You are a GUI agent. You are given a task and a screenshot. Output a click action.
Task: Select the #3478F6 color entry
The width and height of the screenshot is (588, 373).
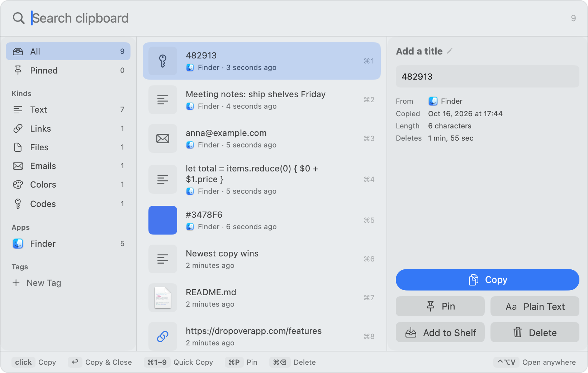[262, 220]
